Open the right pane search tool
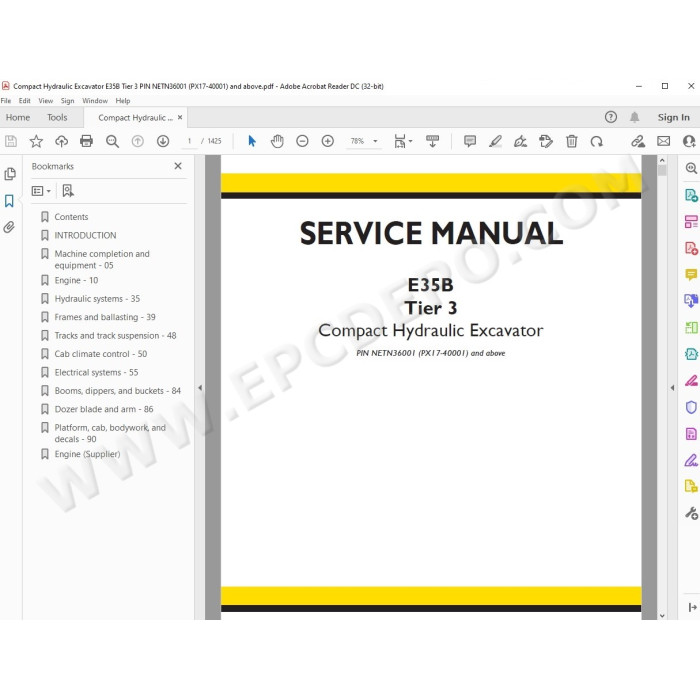 [691, 168]
